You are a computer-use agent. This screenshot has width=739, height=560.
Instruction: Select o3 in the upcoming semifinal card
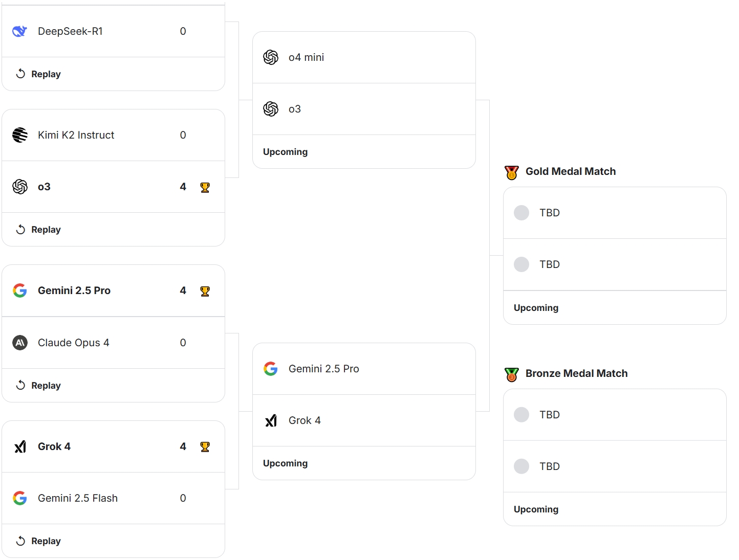[295, 109]
